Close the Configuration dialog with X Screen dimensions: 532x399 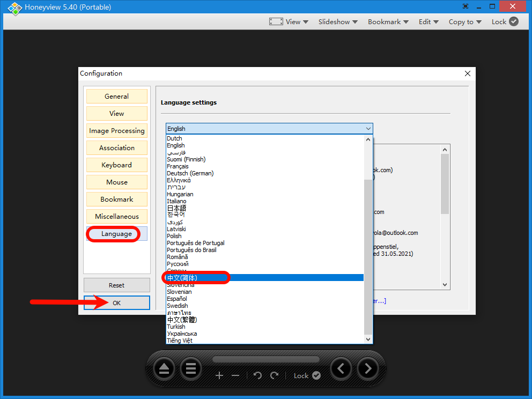point(468,73)
